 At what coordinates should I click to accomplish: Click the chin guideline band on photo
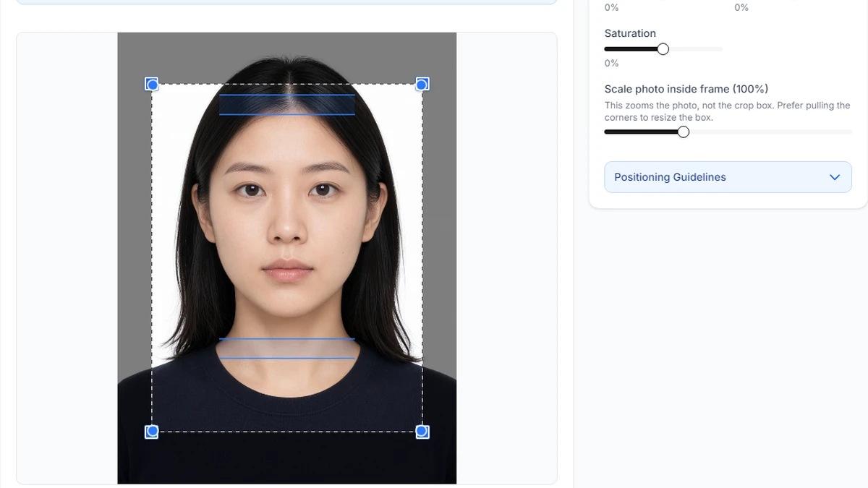coord(287,348)
